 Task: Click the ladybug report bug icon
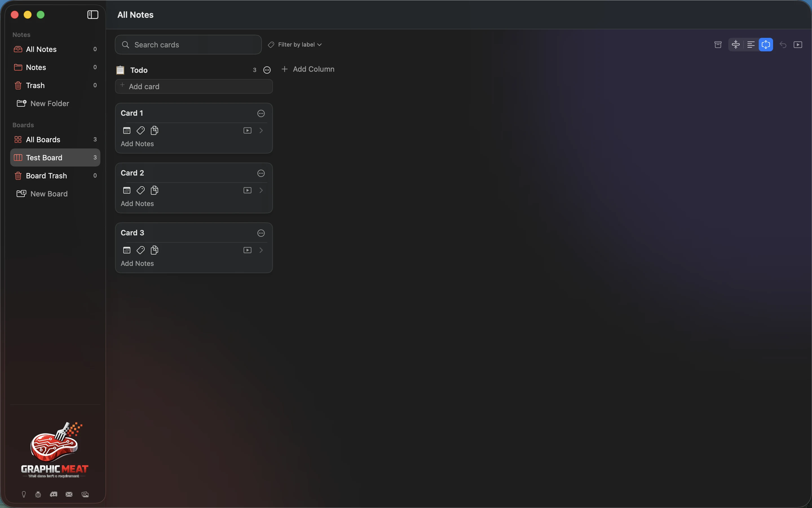[x=38, y=494]
